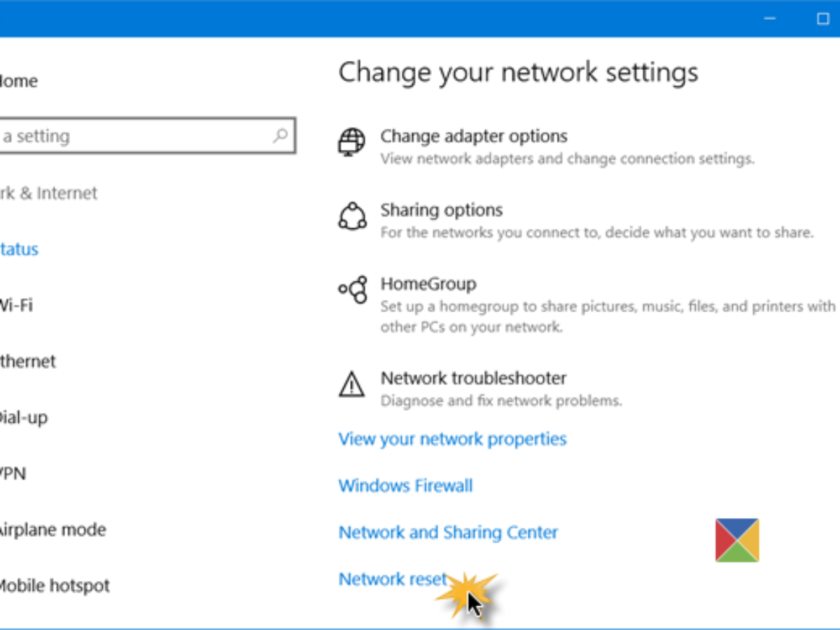This screenshot has height=630, width=840.
Task: Click the Change adapter options globe icon
Action: 351,141
